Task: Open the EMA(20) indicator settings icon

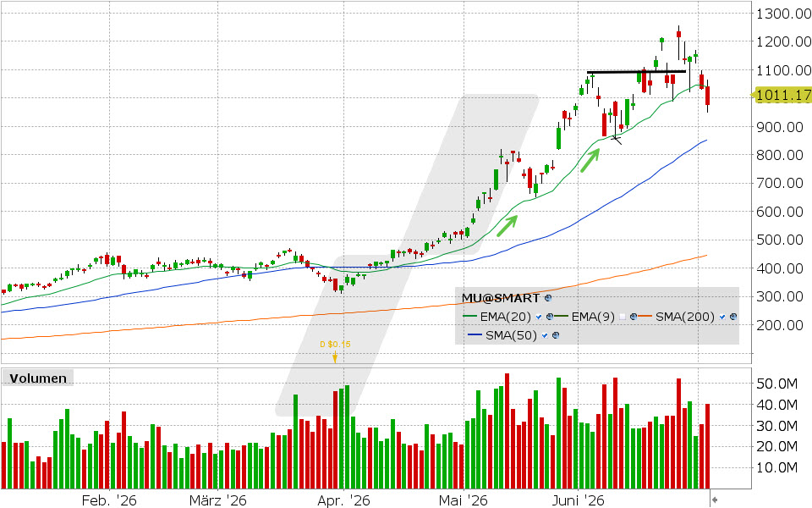Action: 550,317
